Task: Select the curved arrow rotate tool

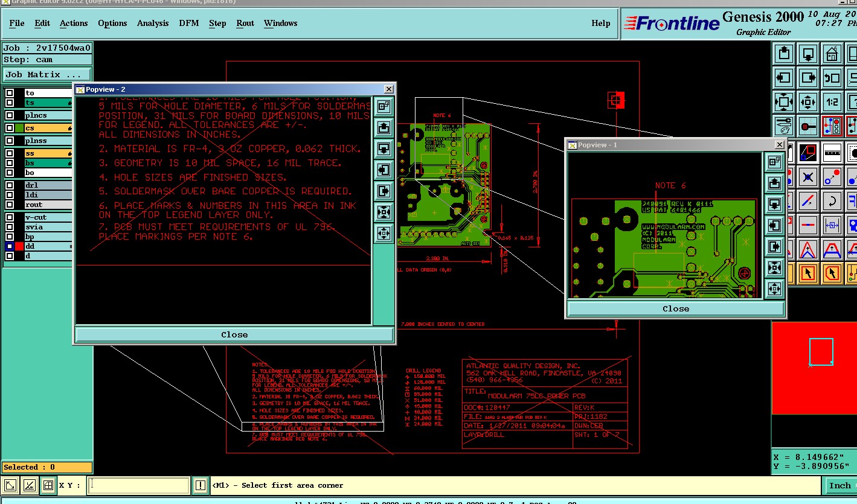Action: [x=832, y=201]
